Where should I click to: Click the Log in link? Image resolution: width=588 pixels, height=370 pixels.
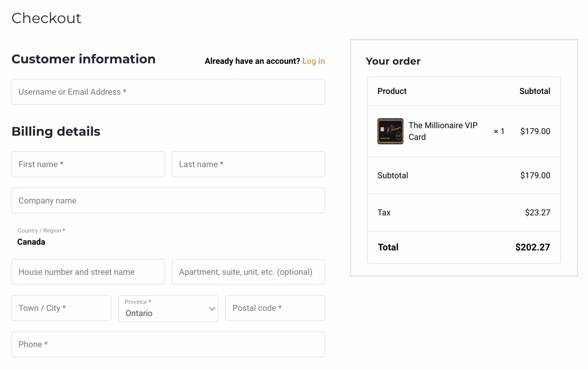tap(314, 61)
